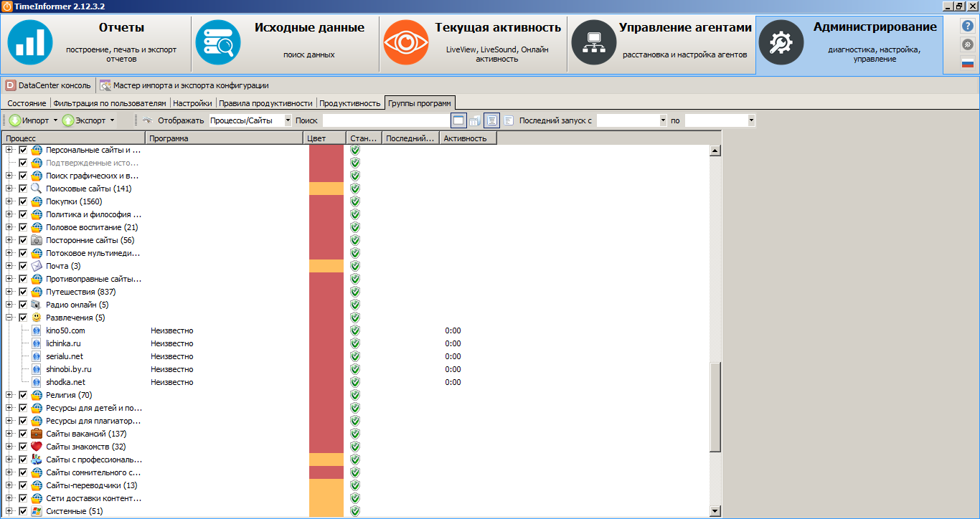Image resolution: width=980 pixels, height=519 pixels.
Task: Uncheck the Сайты вакансий checkbox
Action: point(23,434)
